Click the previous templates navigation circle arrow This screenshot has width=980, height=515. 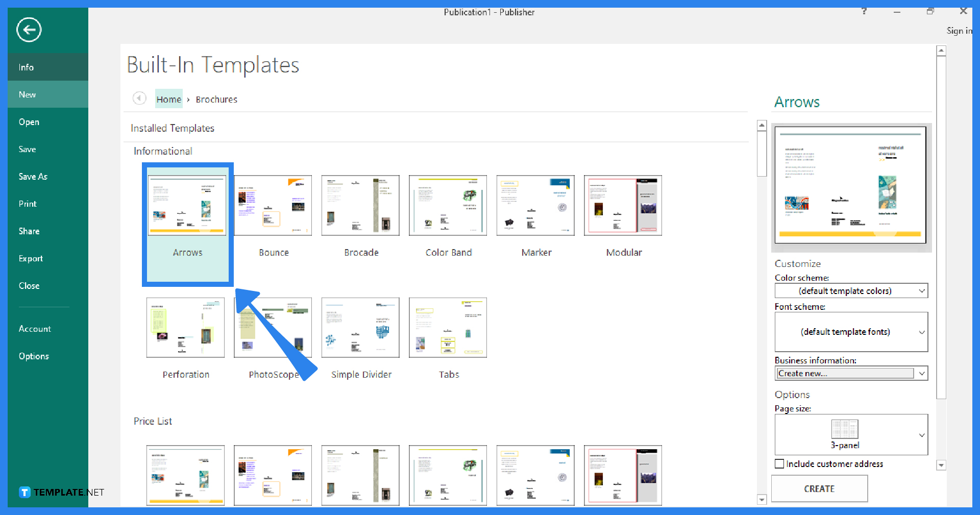[139, 99]
